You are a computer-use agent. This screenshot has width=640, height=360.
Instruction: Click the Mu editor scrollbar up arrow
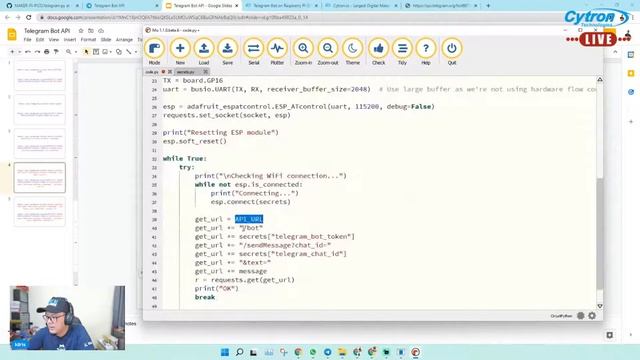[x=600, y=79]
